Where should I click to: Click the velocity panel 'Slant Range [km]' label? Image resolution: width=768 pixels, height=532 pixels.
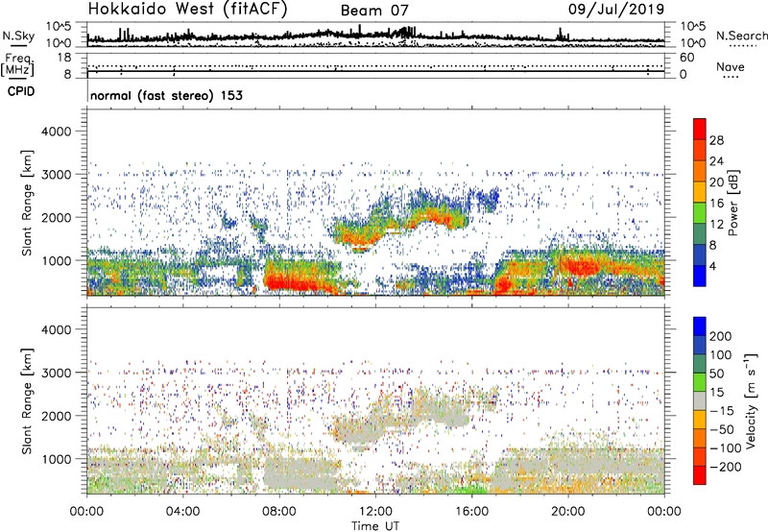(27, 400)
